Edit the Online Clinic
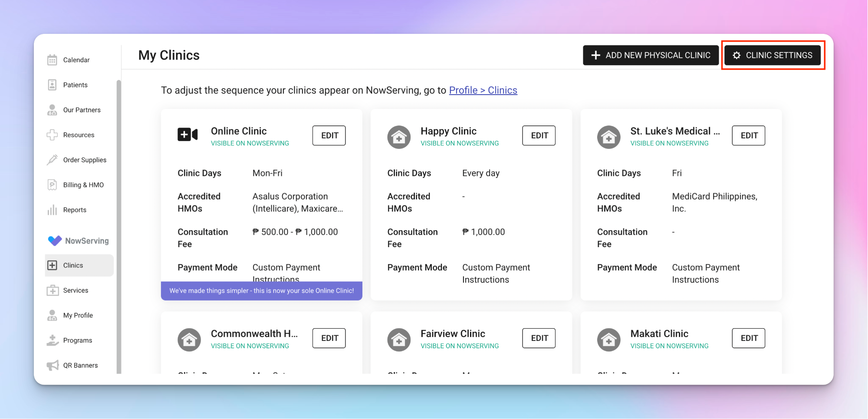This screenshot has height=419, width=868. pos(329,135)
